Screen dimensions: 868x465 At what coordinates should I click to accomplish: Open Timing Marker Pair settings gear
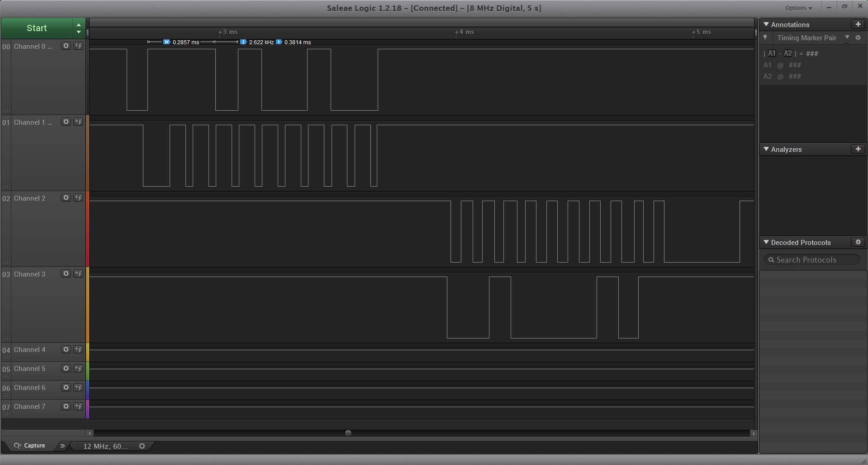[858, 38]
